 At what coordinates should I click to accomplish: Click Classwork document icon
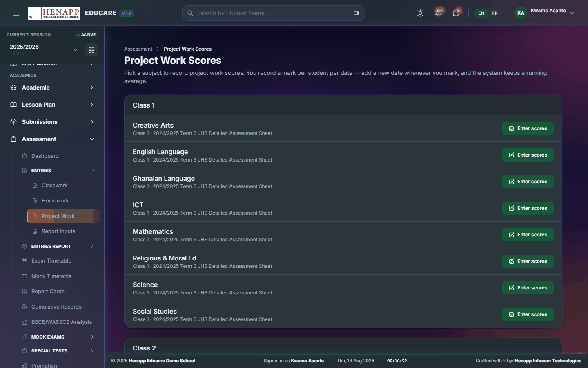35,185
